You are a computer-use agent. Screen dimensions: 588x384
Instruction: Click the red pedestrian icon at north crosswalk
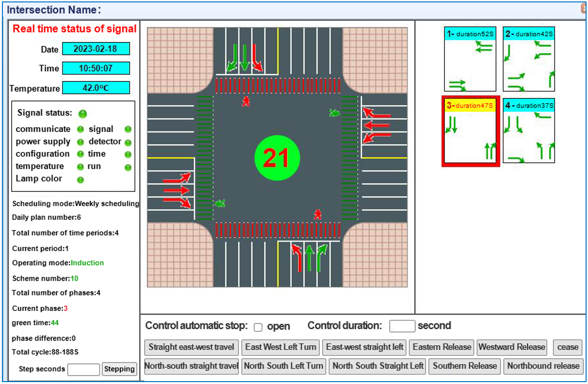[246, 101]
